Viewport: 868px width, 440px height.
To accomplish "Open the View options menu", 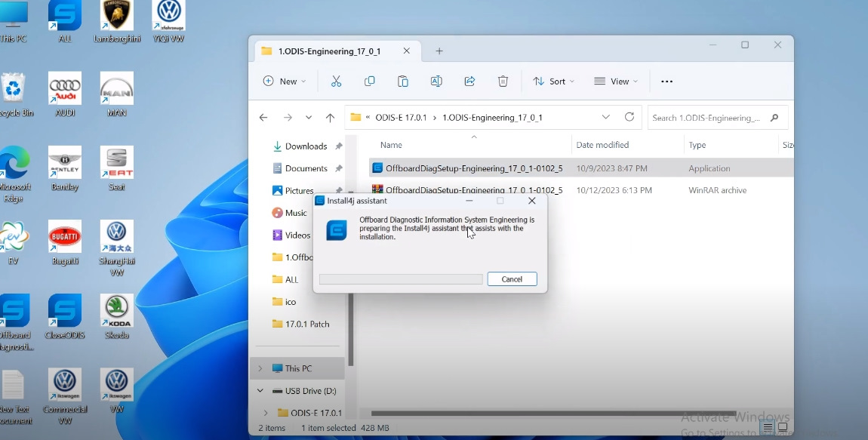I will [615, 82].
